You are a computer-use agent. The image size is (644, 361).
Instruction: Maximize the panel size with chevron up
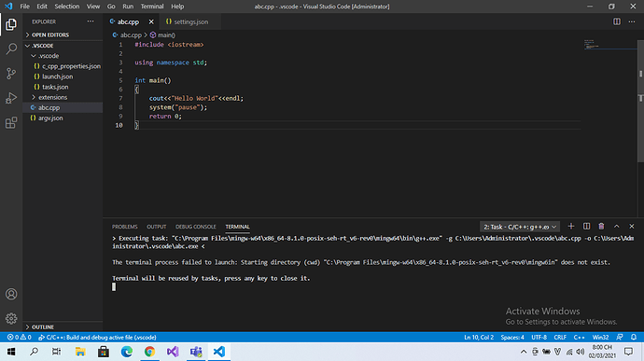point(617,227)
